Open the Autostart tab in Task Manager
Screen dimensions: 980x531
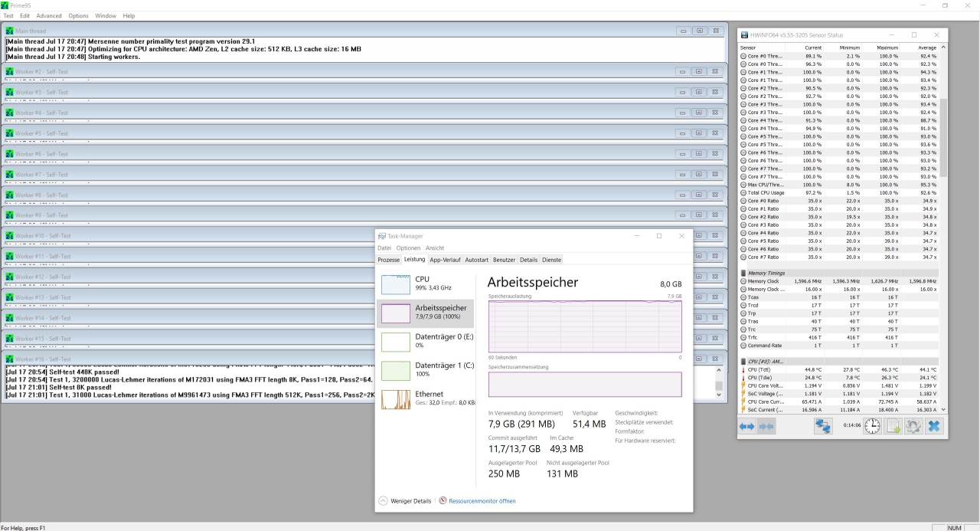(x=476, y=260)
